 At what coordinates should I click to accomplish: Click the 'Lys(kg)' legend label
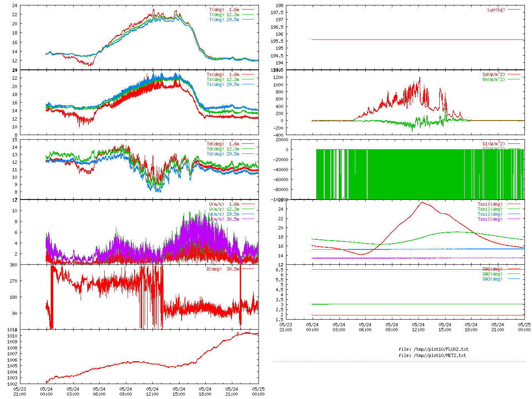(x=496, y=10)
